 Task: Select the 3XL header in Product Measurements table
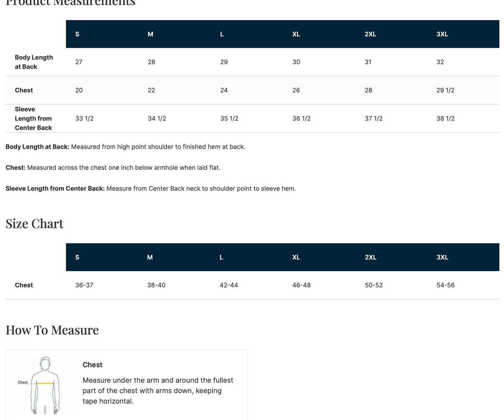pos(442,34)
